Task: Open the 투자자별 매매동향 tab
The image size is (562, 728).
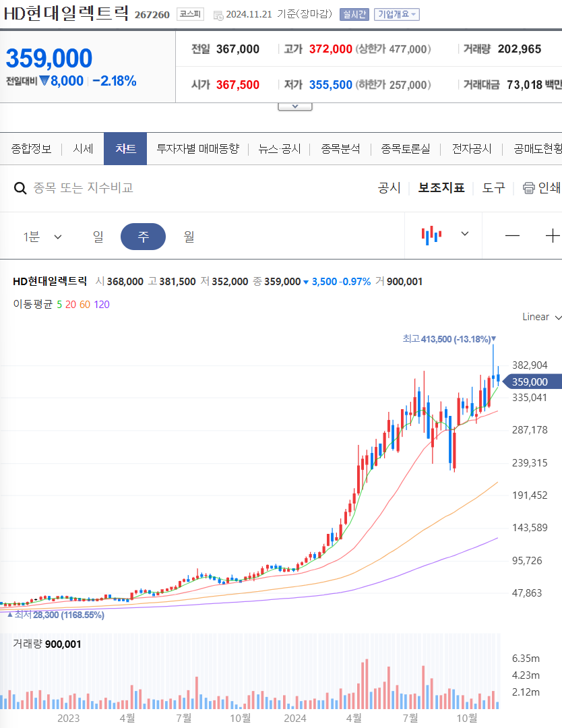Action: pos(197,148)
